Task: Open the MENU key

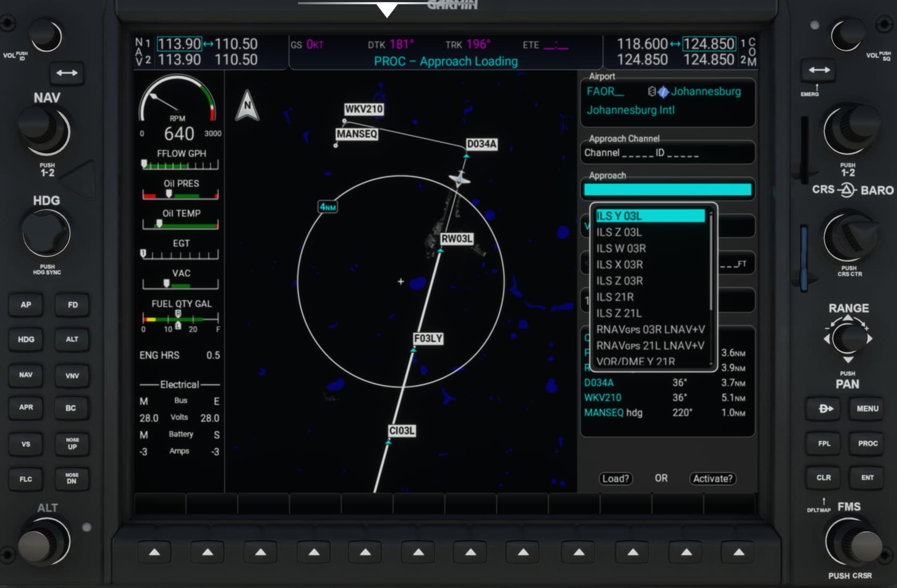Action: (x=867, y=409)
